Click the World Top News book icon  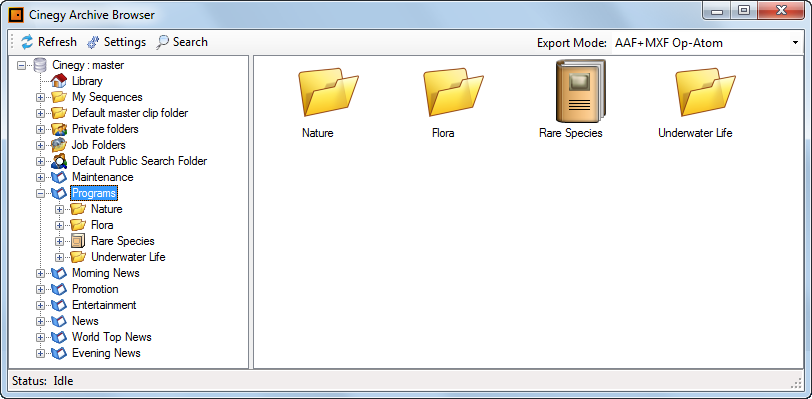click(59, 337)
